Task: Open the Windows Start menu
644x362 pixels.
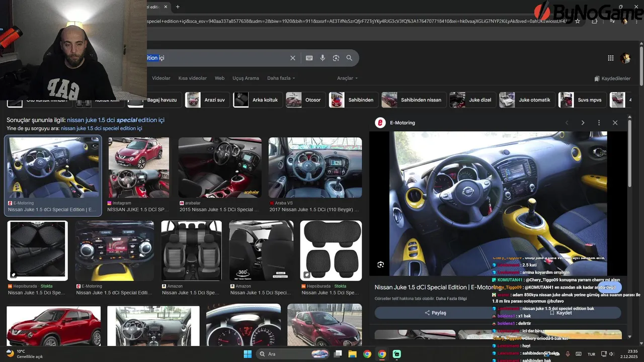Action: pyautogui.click(x=248, y=354)
